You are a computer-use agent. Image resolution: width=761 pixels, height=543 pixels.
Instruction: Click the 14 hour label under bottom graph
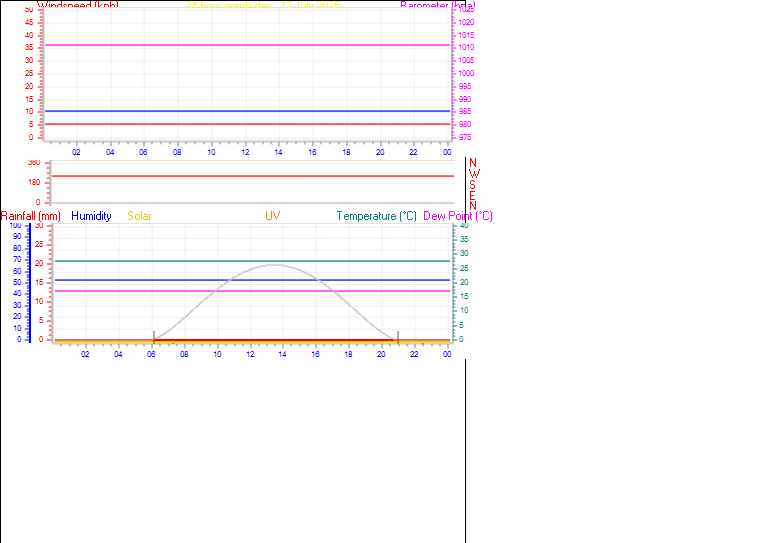tap(282, 354)
